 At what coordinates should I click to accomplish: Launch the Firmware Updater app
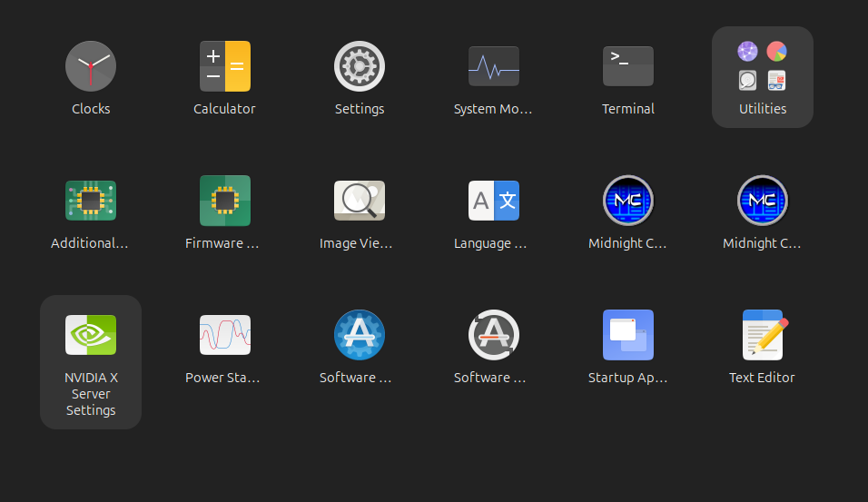coord(225,202)
